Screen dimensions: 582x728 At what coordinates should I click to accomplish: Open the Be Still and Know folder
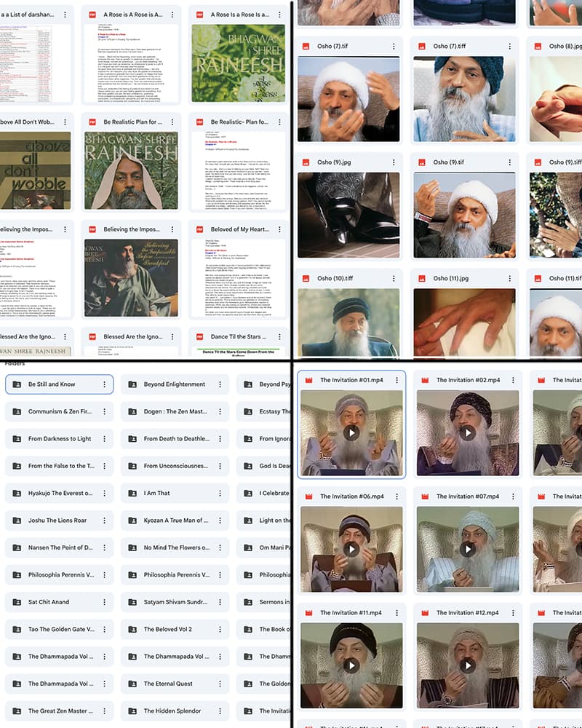click(x=59, y=384)
